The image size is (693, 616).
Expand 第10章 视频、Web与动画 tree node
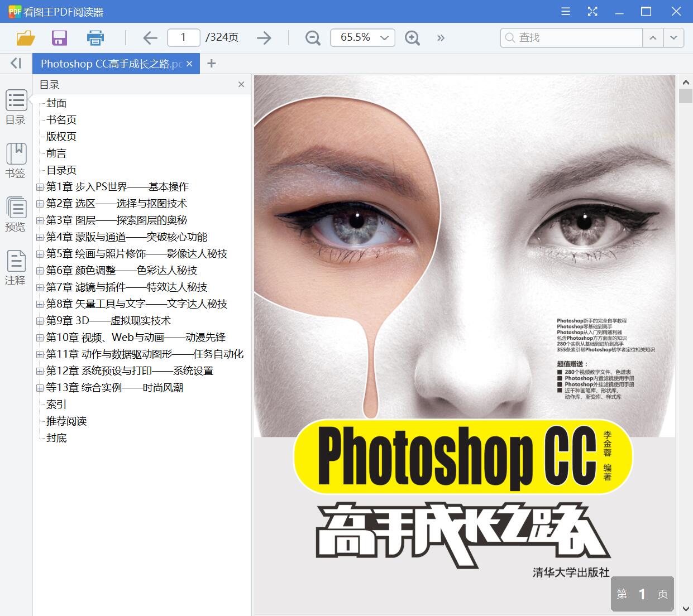coord(40,338)
